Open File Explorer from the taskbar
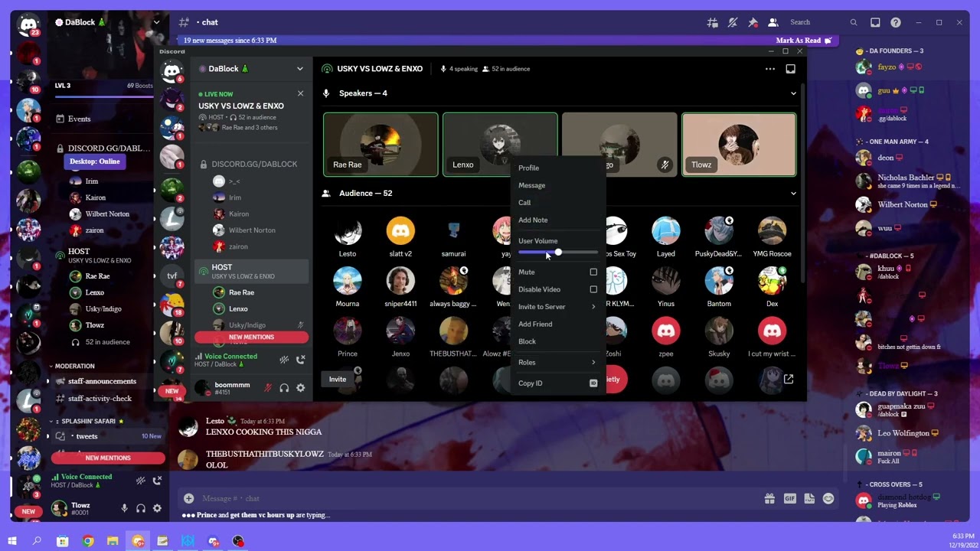Screen dimensions: 980x551 click(x=113, y=541)
